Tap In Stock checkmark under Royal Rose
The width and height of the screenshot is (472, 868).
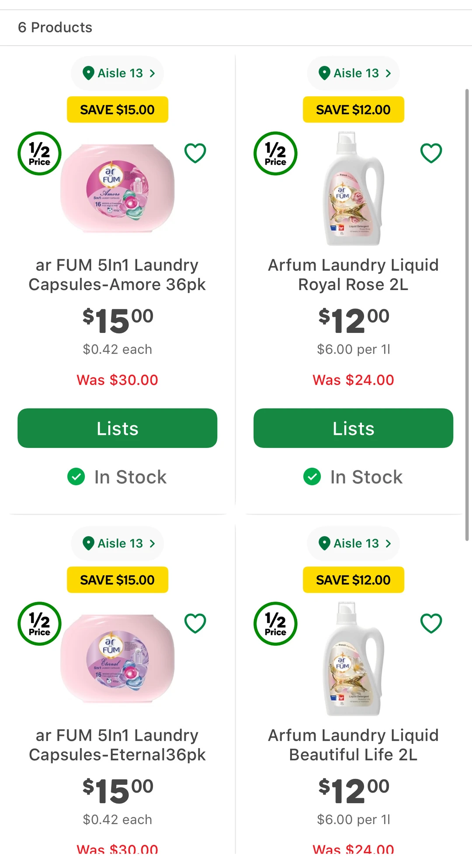click(x=312, y=477)
